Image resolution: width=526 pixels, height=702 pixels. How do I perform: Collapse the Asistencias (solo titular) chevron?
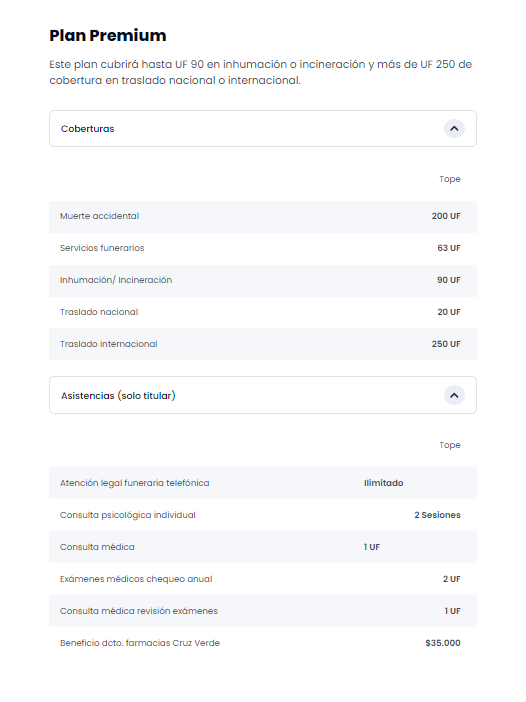click(x=454, y=395)
